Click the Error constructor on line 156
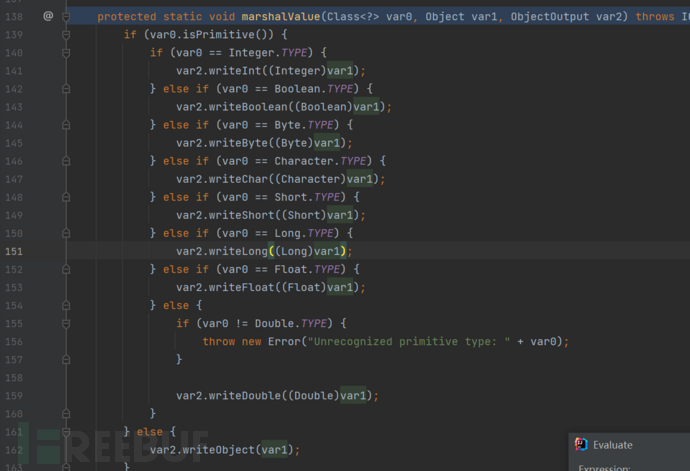 point(284,342)
